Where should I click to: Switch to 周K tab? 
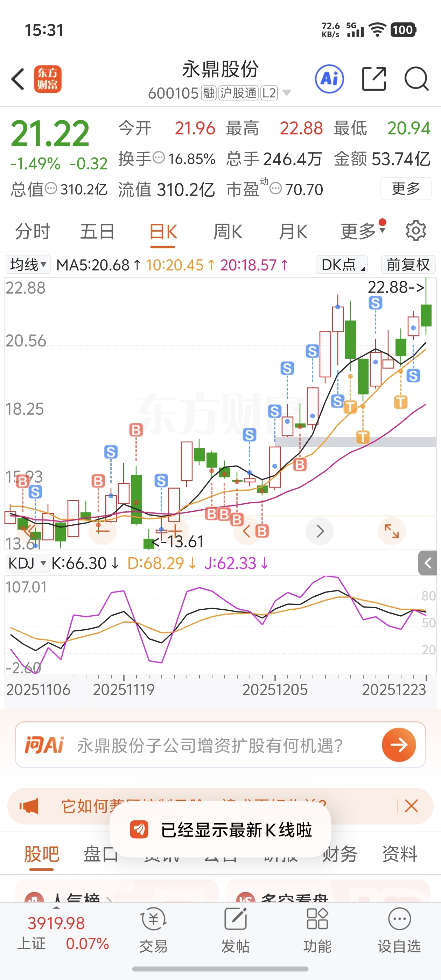[x=227, y=231]
